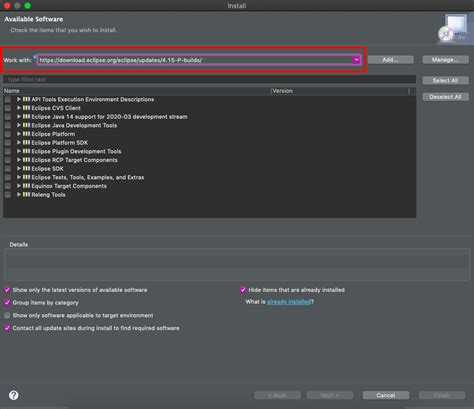Click the Select All button
The image size is (474, 409).
tap(445, 80)
